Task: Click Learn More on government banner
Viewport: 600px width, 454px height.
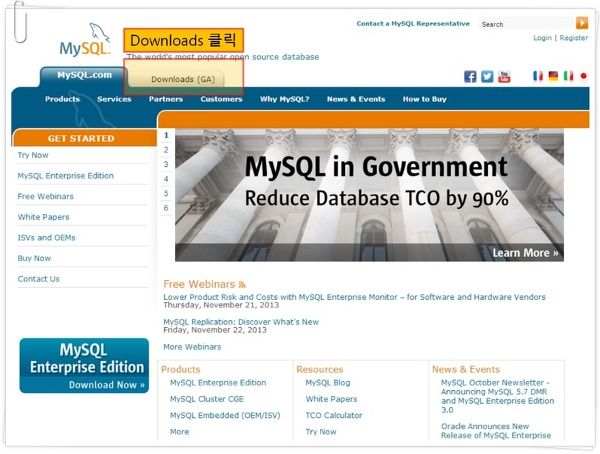Action: [x=525, y=253]
